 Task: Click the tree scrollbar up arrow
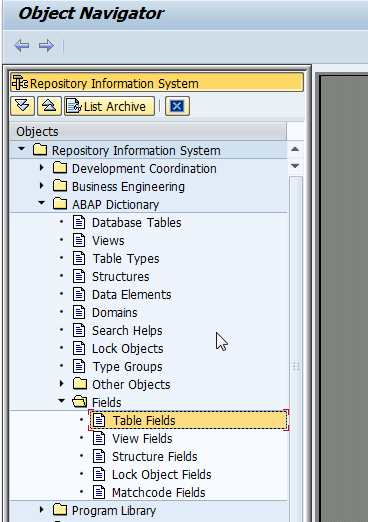coord(295,149)
